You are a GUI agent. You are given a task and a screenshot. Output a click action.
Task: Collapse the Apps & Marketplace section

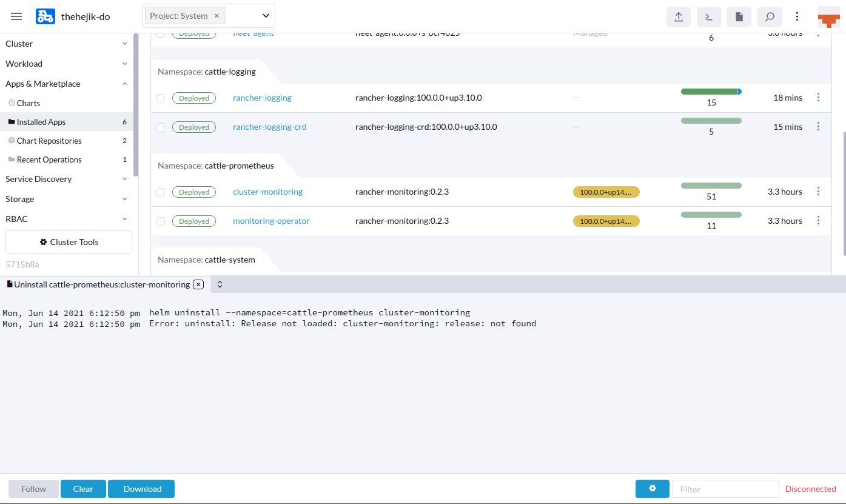[x=67, y=84]
